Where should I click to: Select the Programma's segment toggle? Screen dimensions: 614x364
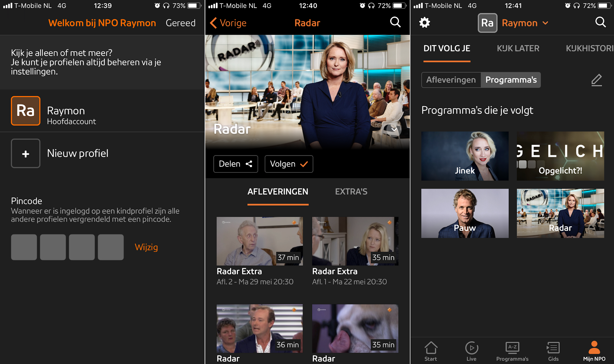pos(511,80)
